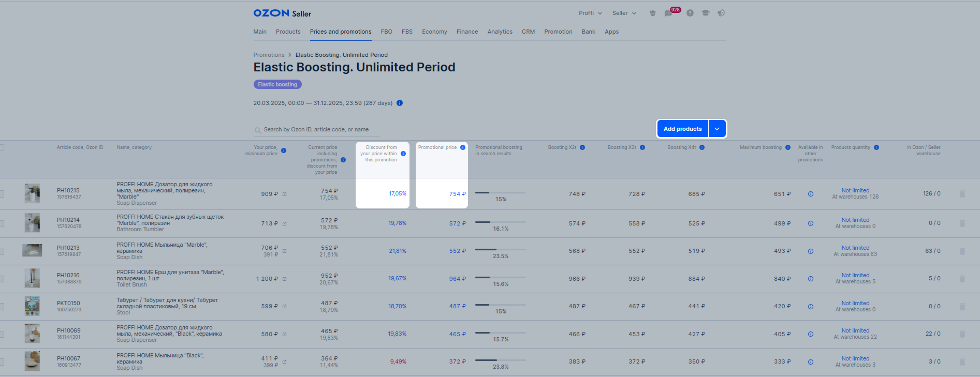Click the Add products button
The image size is (980, 377).
click(682, 129)
